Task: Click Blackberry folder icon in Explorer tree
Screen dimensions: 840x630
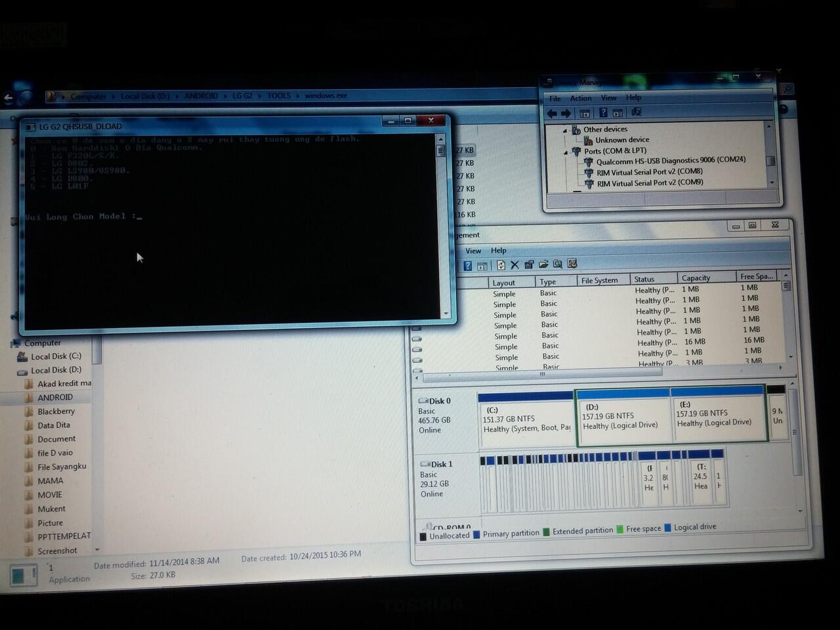Action: 29,411
